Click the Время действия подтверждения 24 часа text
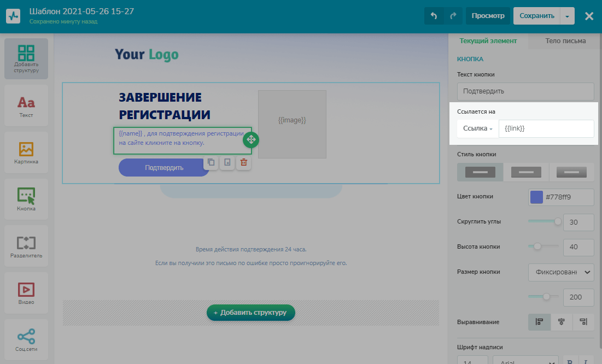Viewport: 602px width, 364px height. [251, 249]
